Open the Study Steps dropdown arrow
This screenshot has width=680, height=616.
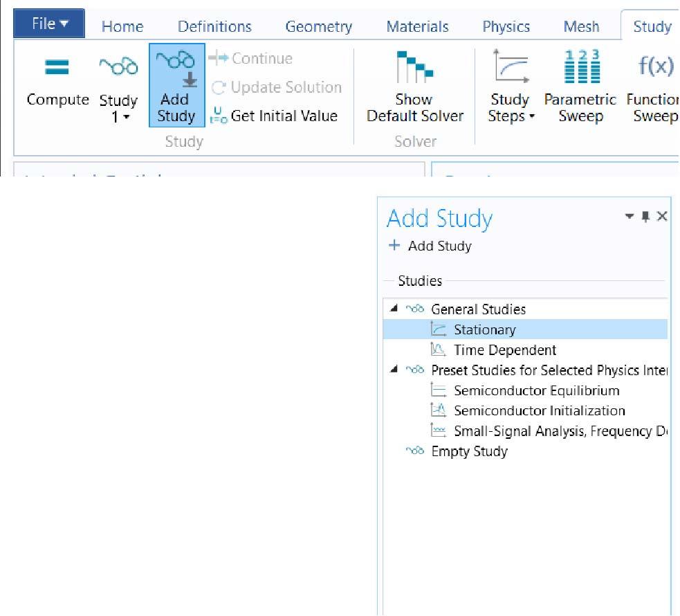tap(532, 116)
